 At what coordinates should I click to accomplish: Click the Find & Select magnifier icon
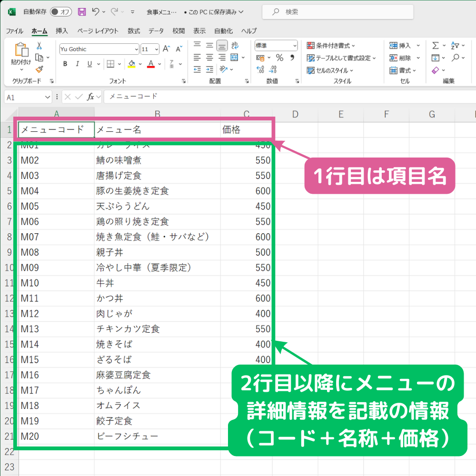coord(456,58)
